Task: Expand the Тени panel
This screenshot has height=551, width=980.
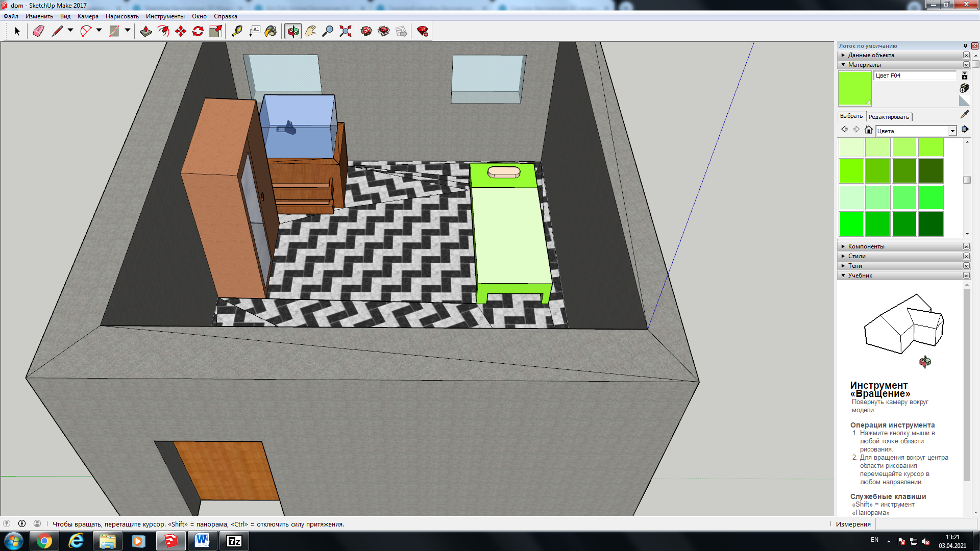Action: coord(902,266)
